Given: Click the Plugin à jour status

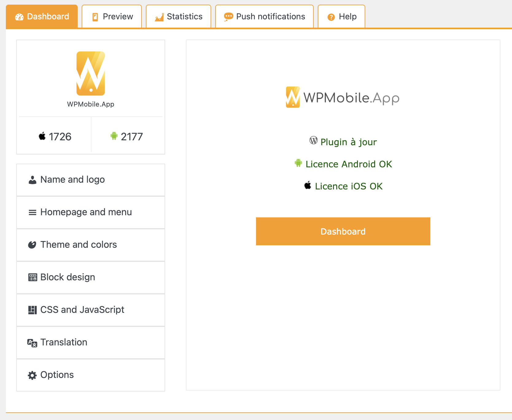Looking at the screenshot, I should point(348,142).
